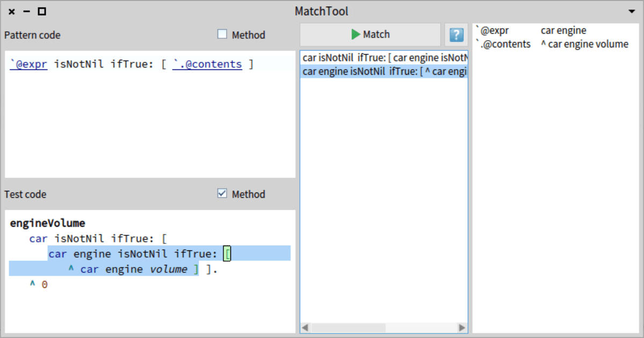
Task: Enable the Pattern code Method checkbox
Action: pyautogui.click(x=222, y=34)
